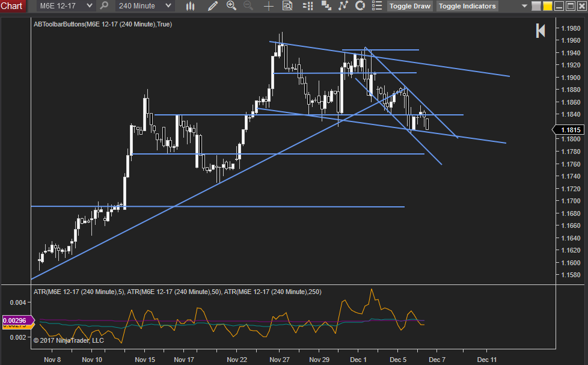588x365 pixels.
Task: Open the data box icon
Action: click(x=287, y=5)
